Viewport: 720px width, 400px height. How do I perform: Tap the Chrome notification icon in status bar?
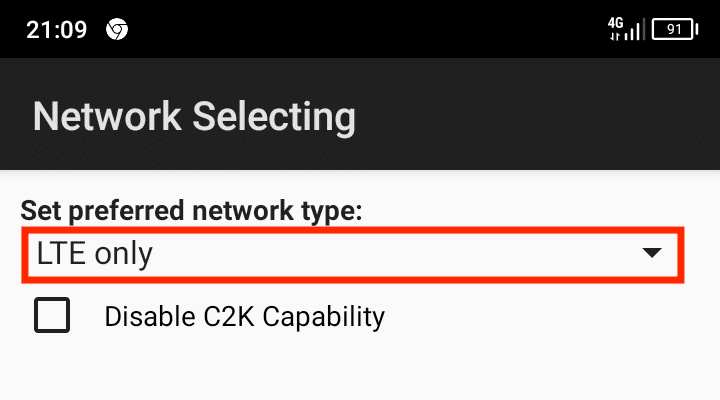click(117, 30)
